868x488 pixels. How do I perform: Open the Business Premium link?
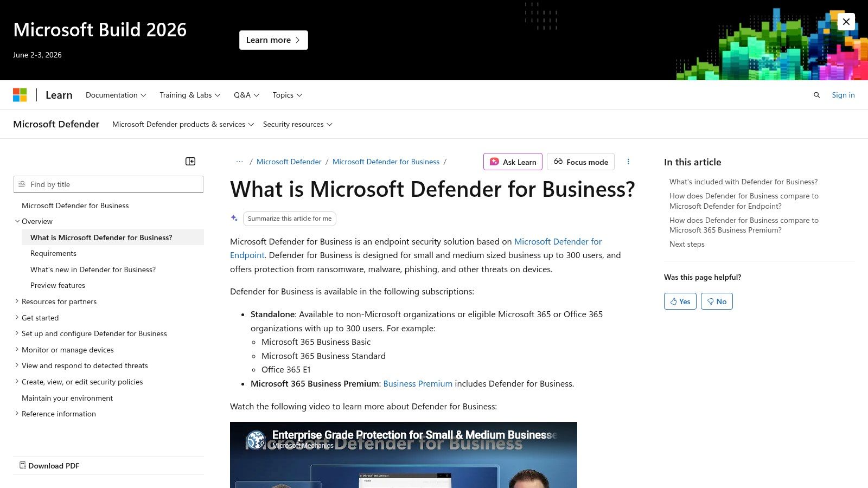[418, 383]
